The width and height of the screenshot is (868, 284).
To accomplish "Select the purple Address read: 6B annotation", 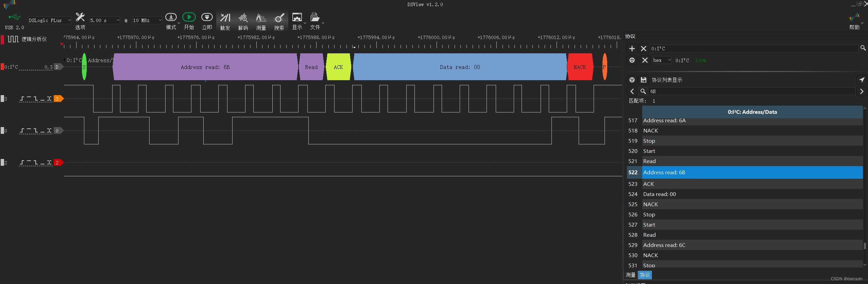I will pyautogui.click(x=205, y=67).
